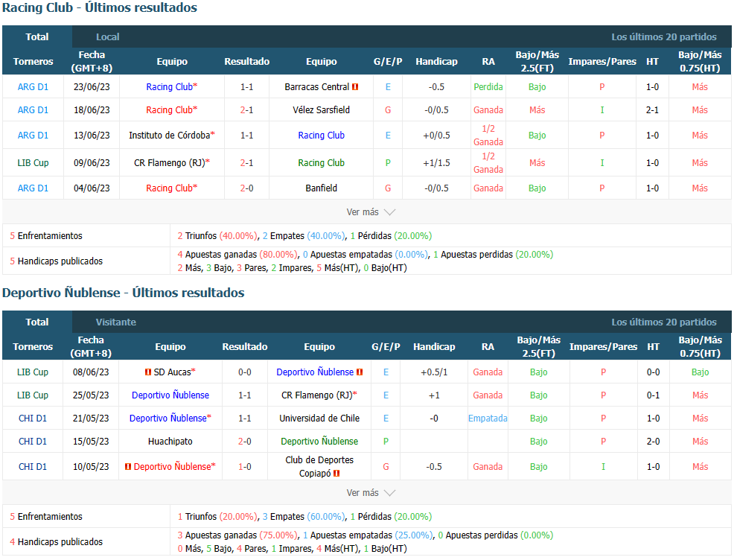Click the 'Deportivo Ñublense - Últimos resultados' heading
737x560 pixels.
123,293
